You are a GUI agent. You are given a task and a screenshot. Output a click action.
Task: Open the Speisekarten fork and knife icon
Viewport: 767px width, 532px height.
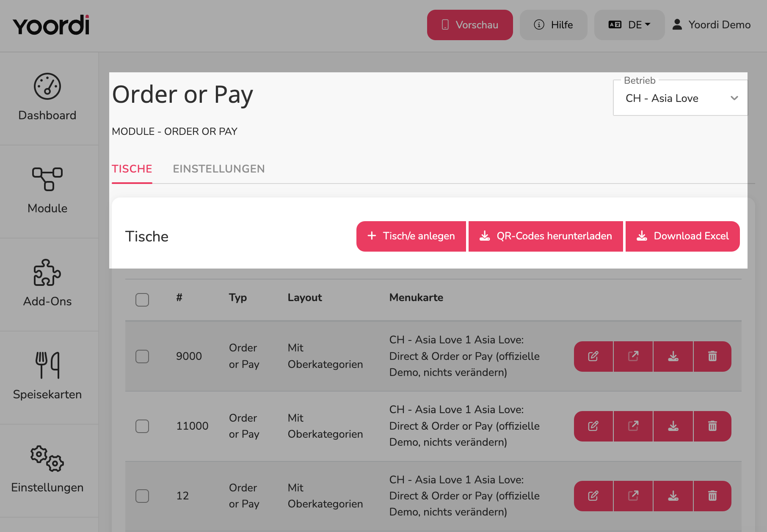tap(47, 365)
